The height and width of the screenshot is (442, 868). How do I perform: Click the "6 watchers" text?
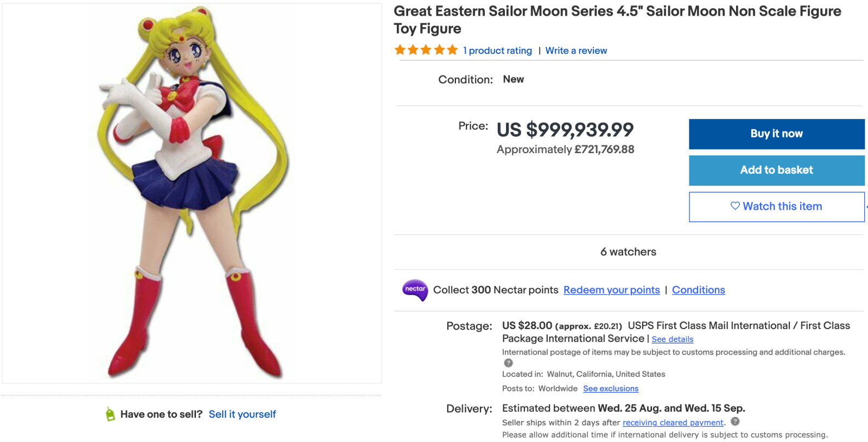coord(628,252)
